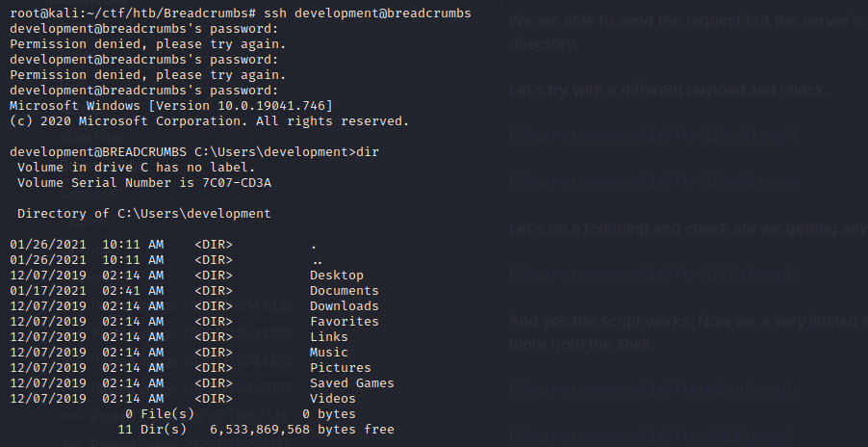Screen dimensions: 868x447
Task: Click the Microsoft Corporation copyright line
Action: tap(209, 121)
